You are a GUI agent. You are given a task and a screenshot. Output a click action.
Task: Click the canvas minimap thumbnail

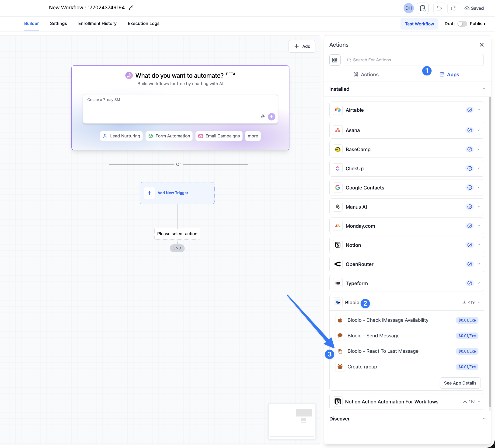292,421
